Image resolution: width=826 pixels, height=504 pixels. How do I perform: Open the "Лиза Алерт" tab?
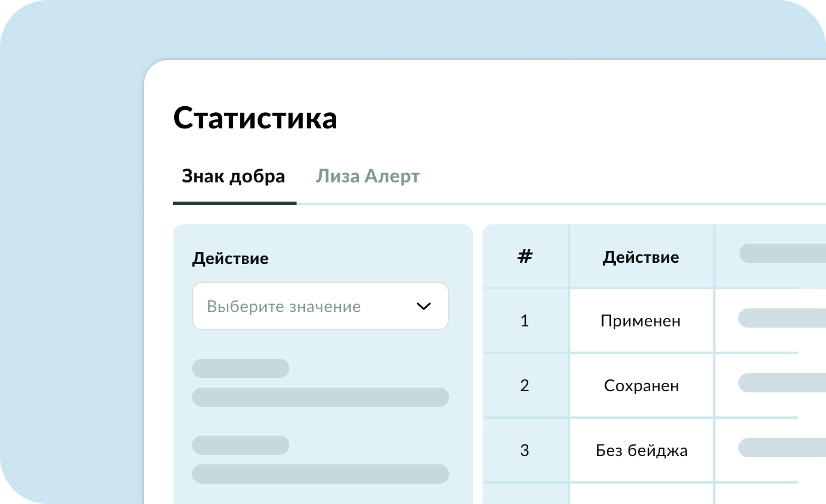[x=367, y=177]
